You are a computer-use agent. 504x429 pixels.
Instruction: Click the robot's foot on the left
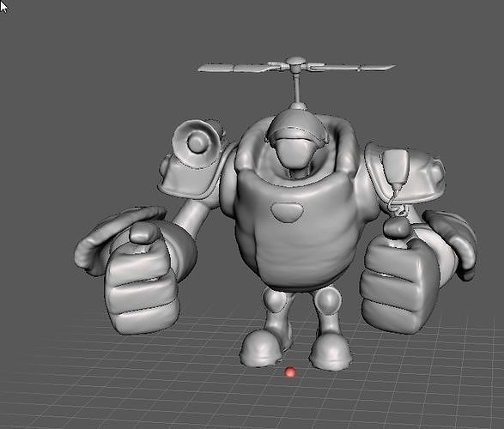coord(261,347)
